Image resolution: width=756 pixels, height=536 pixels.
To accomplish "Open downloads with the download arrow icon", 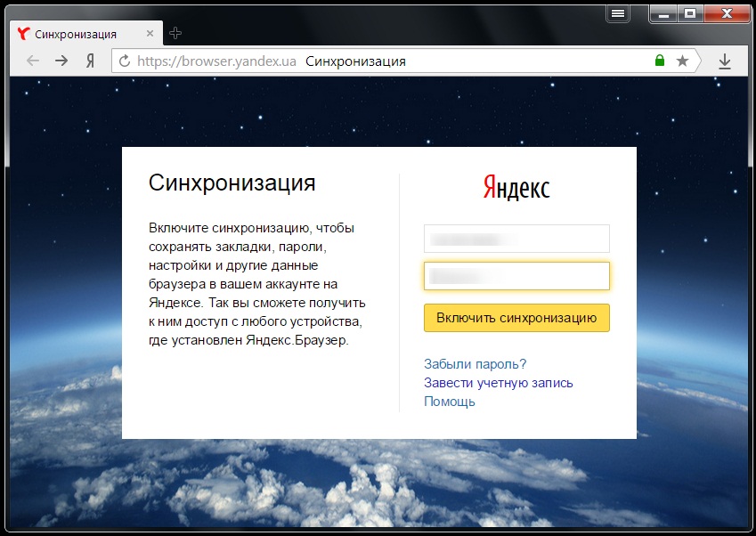I will [725, 61].
